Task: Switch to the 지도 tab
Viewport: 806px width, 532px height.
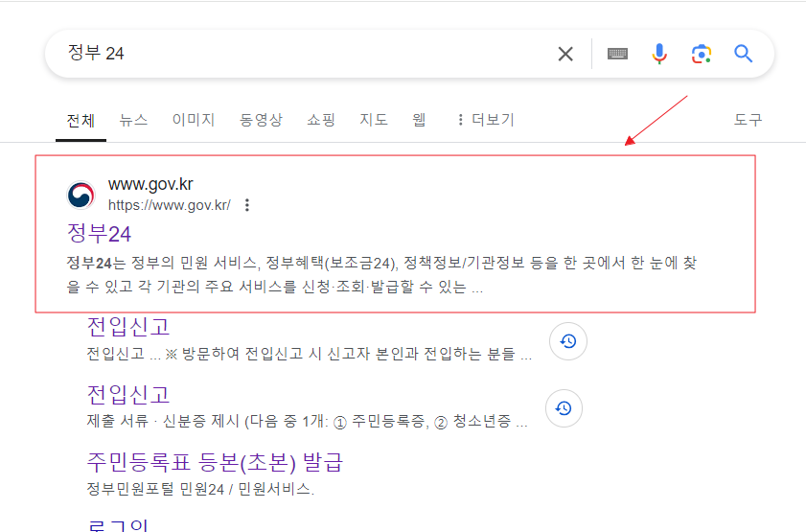Action: click(x=374, y=120)
